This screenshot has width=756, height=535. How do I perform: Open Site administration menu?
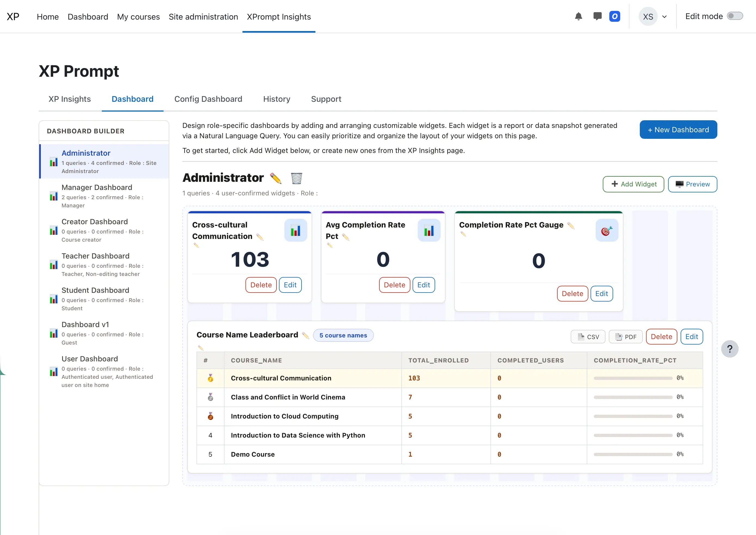[x=203, y=17]
